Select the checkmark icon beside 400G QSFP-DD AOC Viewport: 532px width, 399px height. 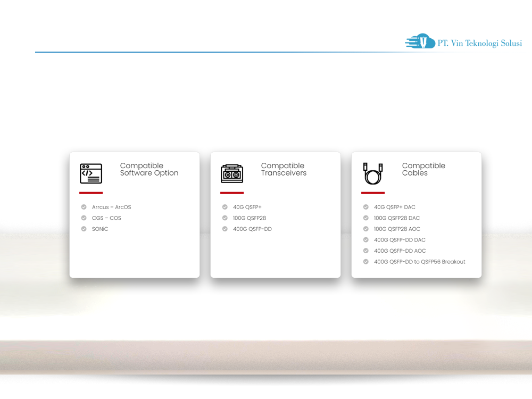coord(365,251)
